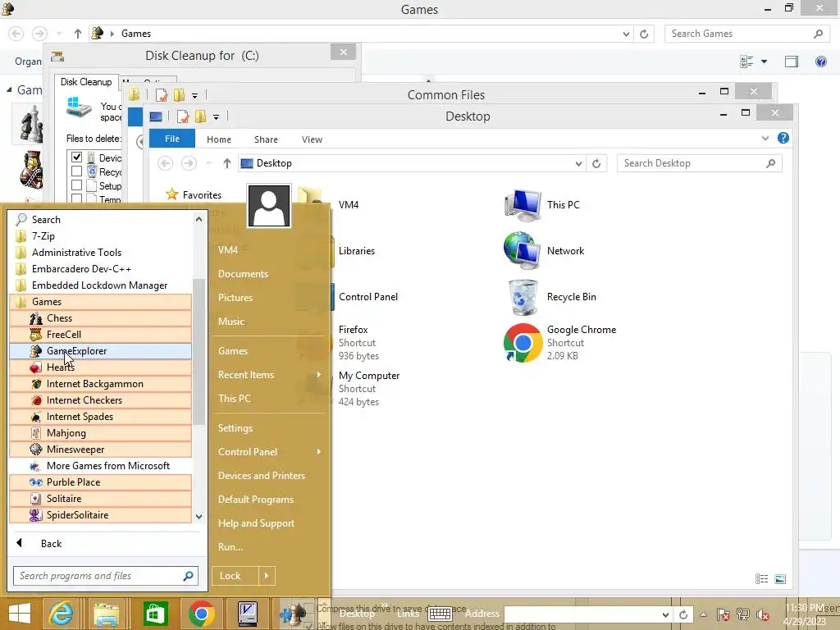Screen dimensions: 840x630
Task: Open Games window address history dropdown
Action: click(626, 34)
